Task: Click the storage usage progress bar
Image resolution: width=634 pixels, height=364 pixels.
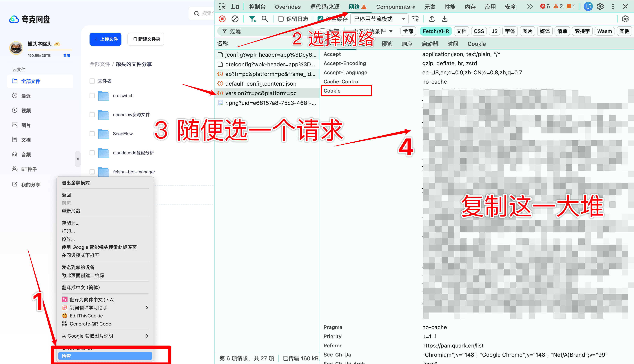Action: 50,50
